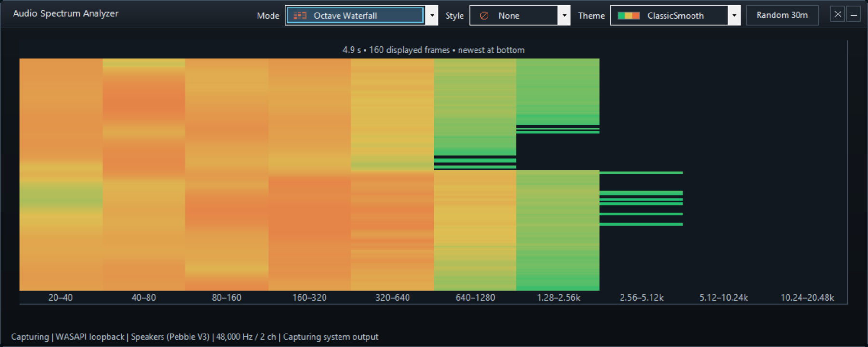Click WASAPI loopback in status bar
The width and height of the screenshot is (868, 347).
tap(90, 337)
